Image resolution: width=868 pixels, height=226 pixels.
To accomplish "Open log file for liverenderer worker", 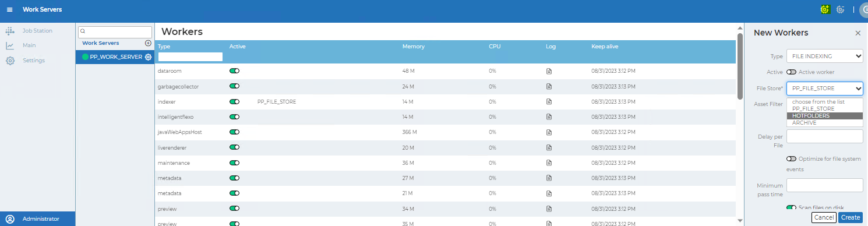I will pos(549,147).
